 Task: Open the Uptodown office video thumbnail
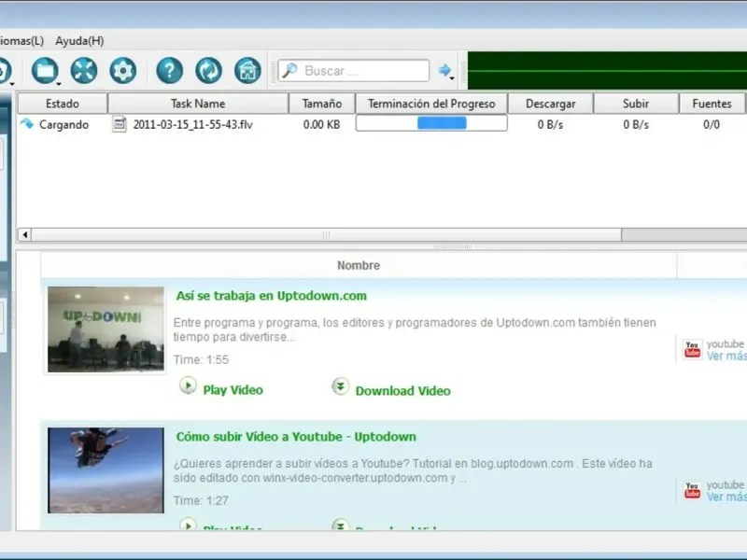coord(106,329)
